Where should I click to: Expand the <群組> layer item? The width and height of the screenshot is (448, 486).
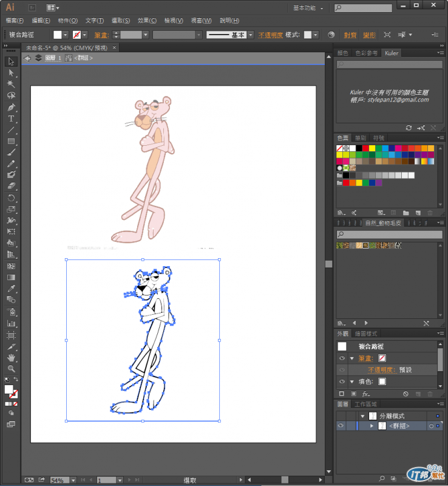pos(372,426)
